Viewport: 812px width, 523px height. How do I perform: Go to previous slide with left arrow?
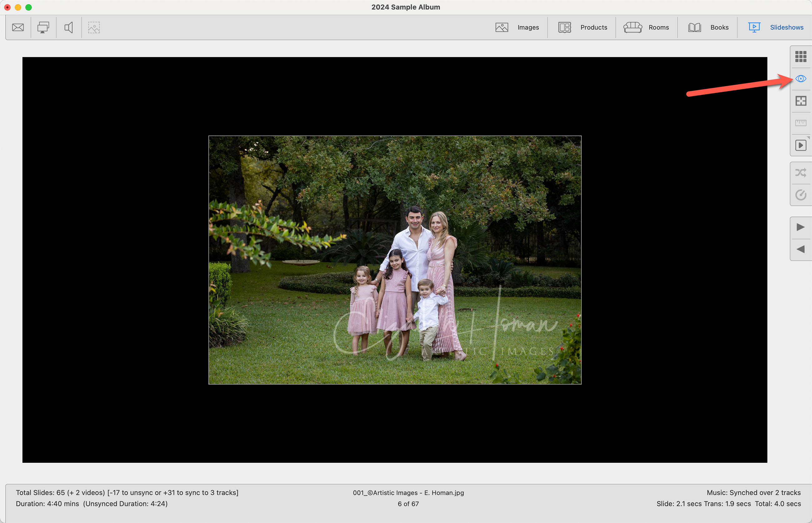tap(800, 249)
